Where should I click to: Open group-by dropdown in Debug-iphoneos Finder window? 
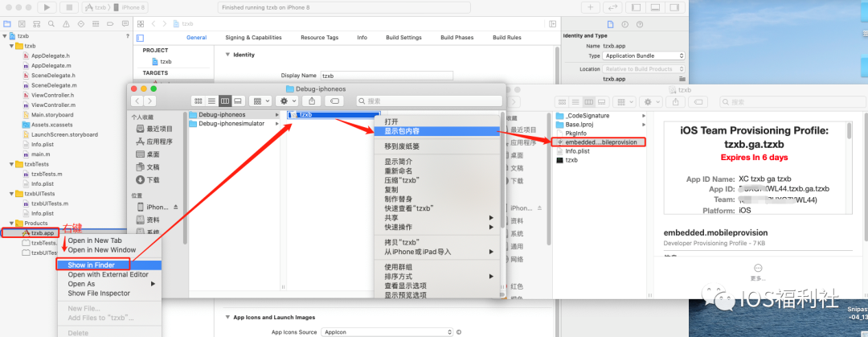(x=260, y=101)
